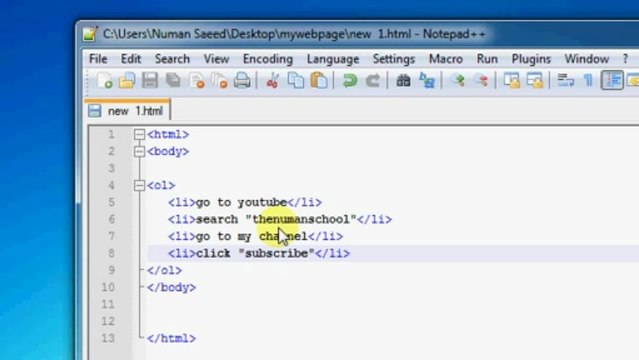Click the Synchronize Vertical Scrolling icon

coord(512,80)
